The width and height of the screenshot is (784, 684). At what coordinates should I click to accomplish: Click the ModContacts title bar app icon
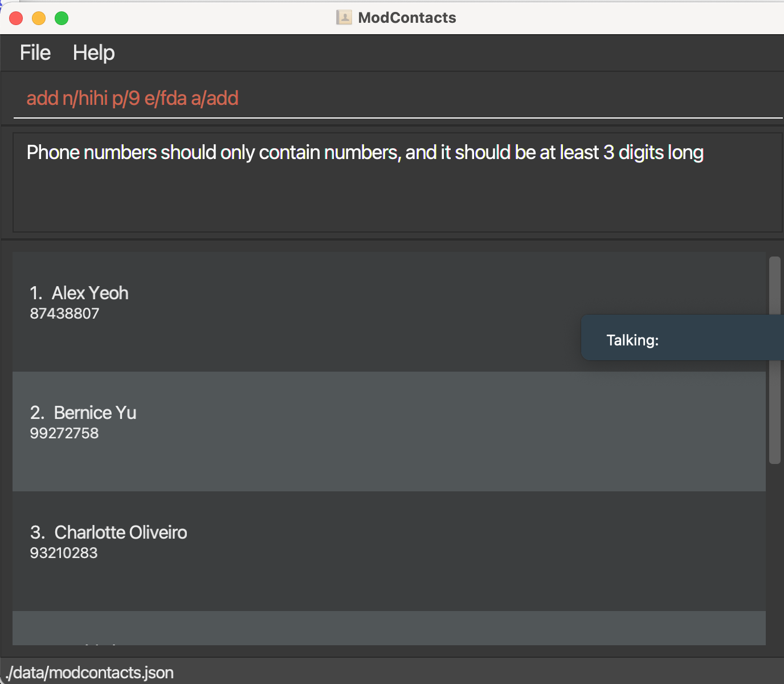(344, 18)
